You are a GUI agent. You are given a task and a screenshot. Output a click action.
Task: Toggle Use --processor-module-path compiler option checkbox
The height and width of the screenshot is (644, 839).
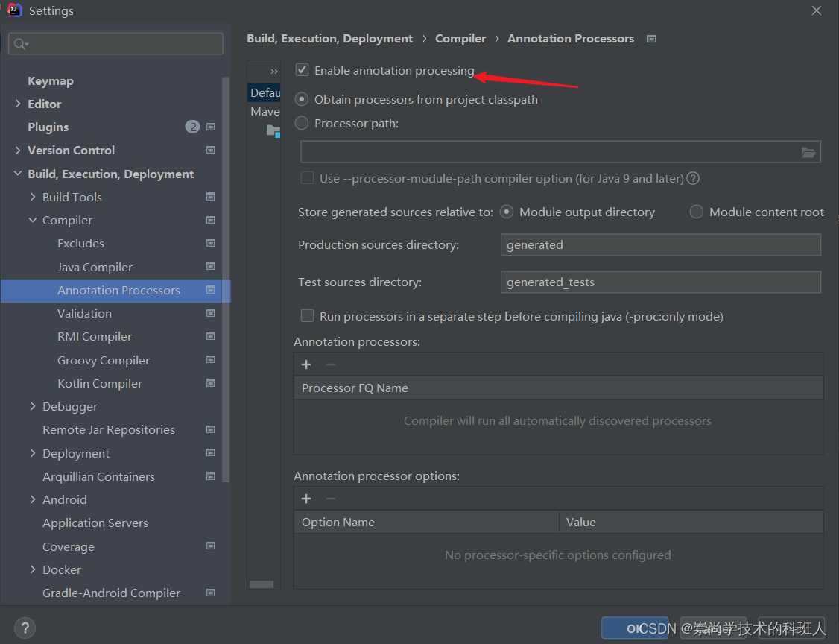click(x=307, y=177)
